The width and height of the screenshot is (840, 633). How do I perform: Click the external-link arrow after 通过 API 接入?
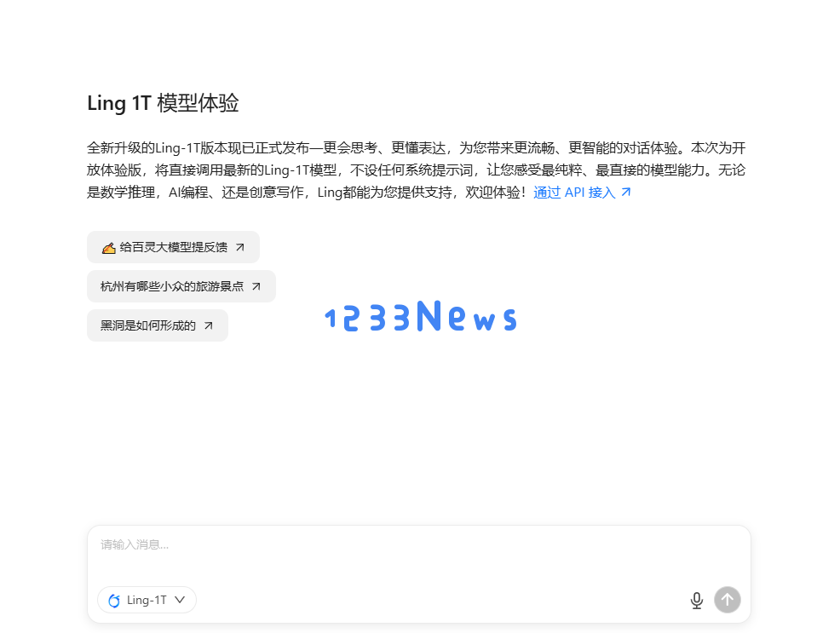(625, 192)
